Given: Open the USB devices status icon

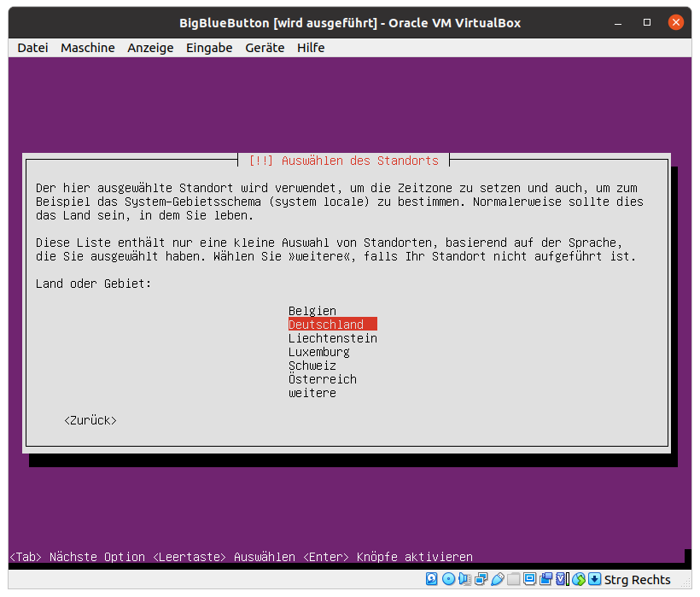Looking at the screenshot, I should (498, 579).
